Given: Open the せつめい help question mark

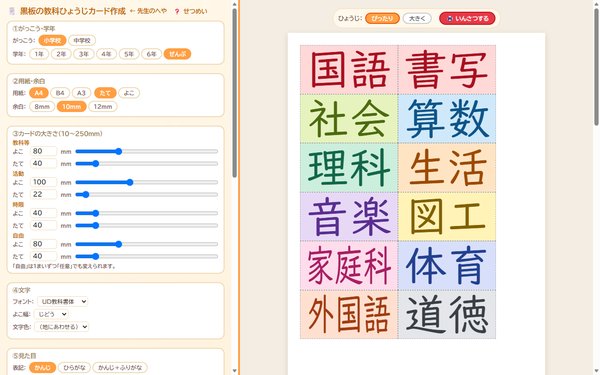Looking at the screenshot, I should click(177, 11).
